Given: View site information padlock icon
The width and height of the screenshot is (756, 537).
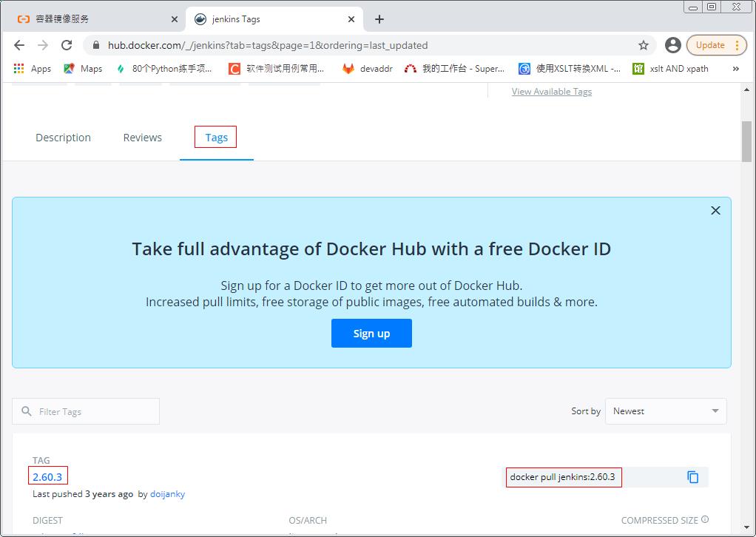Looking at the screenshot, I should 96,45.
